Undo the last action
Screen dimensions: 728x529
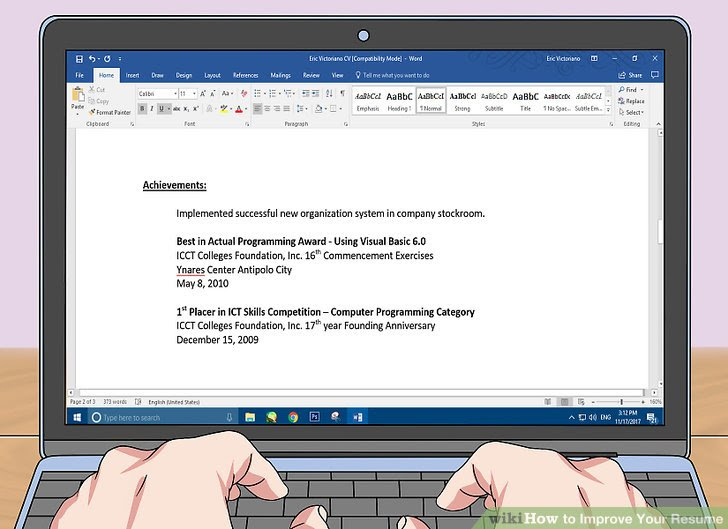92,59
